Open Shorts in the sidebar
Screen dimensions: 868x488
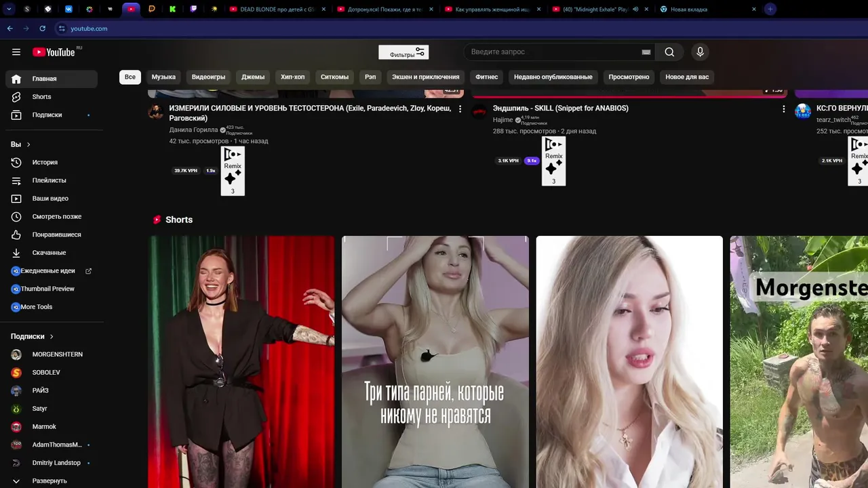point(52,97)
